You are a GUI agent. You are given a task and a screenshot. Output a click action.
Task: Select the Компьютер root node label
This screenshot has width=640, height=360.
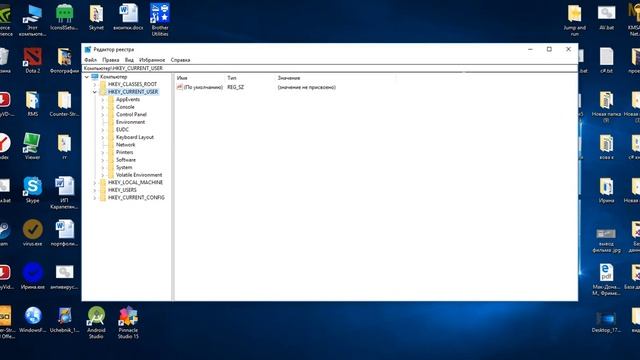click(113, 77)
